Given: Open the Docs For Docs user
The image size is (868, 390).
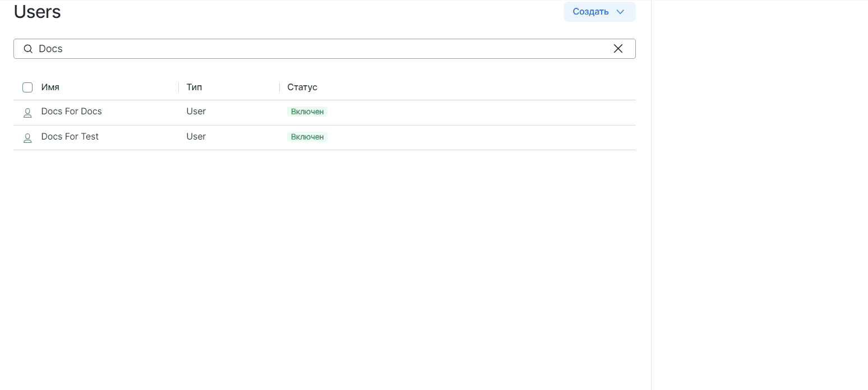Looking at the screenshot, I should click(72, 112).
